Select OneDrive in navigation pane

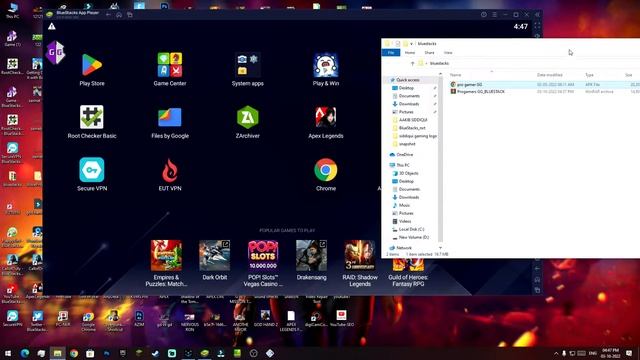click(404, 155)
